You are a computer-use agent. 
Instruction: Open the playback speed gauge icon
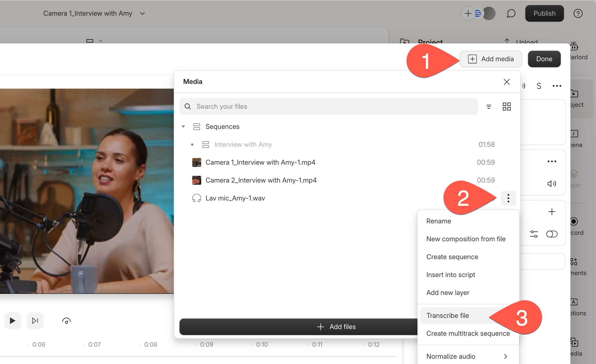(66, 321)
